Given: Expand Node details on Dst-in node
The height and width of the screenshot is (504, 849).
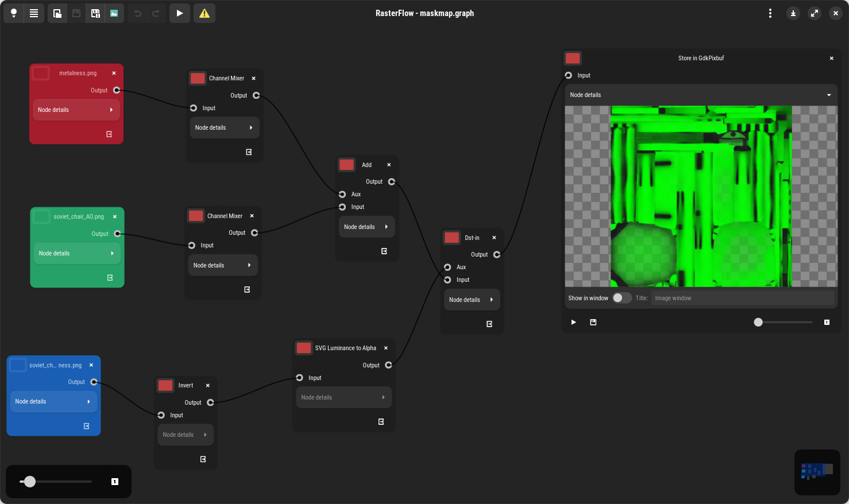Looking at the screenshot, I should pyautogui.click(x=471, y=300).
